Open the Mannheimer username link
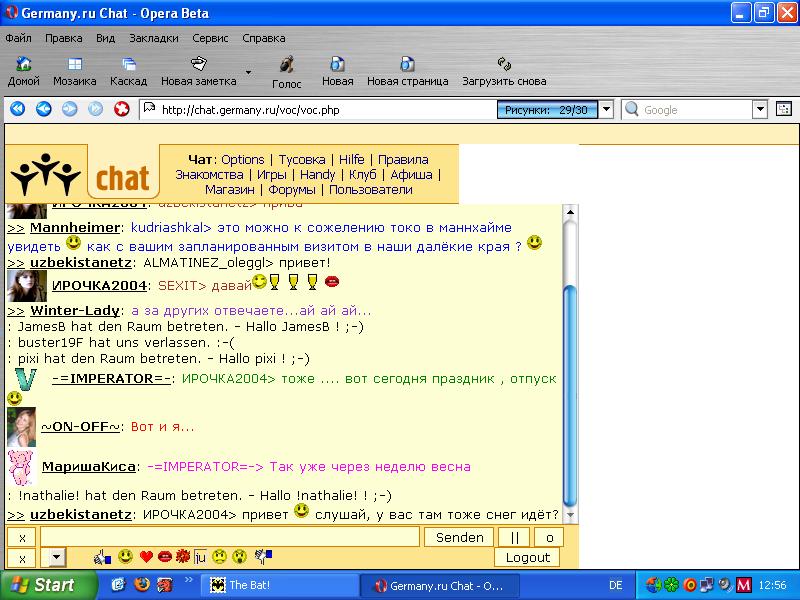 [75, 228]
